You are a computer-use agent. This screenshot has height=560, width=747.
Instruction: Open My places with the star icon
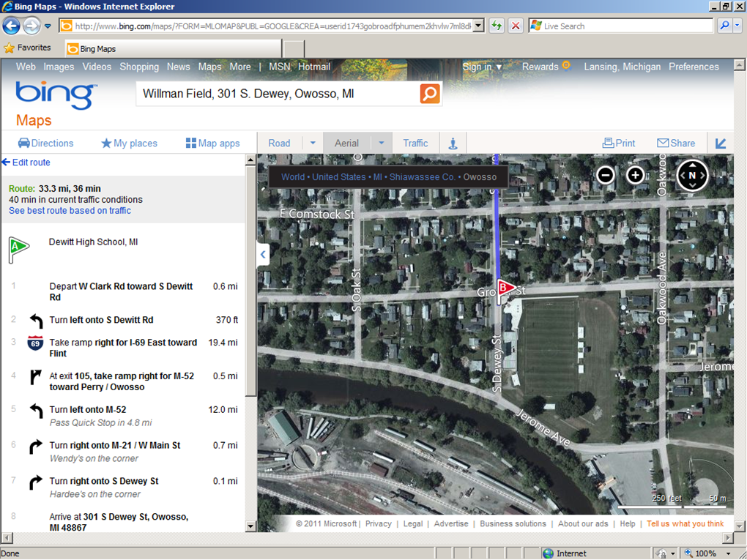click(129, 143)
